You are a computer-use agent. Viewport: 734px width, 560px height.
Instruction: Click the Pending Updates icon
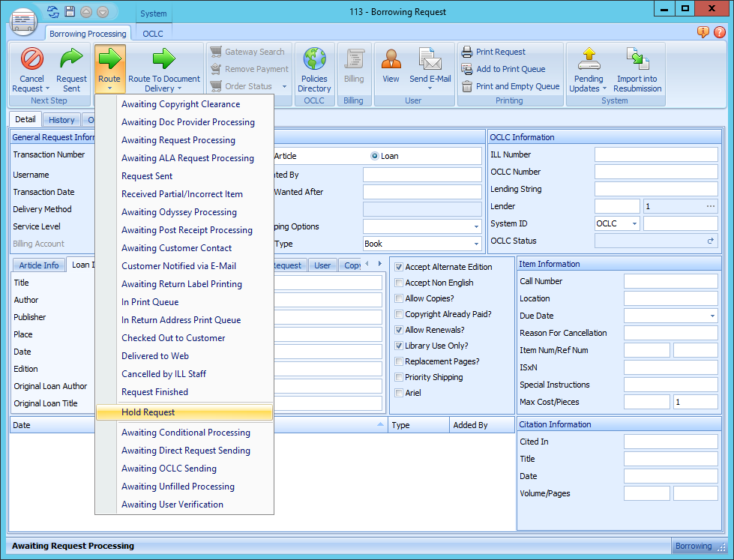coord(588,71)
